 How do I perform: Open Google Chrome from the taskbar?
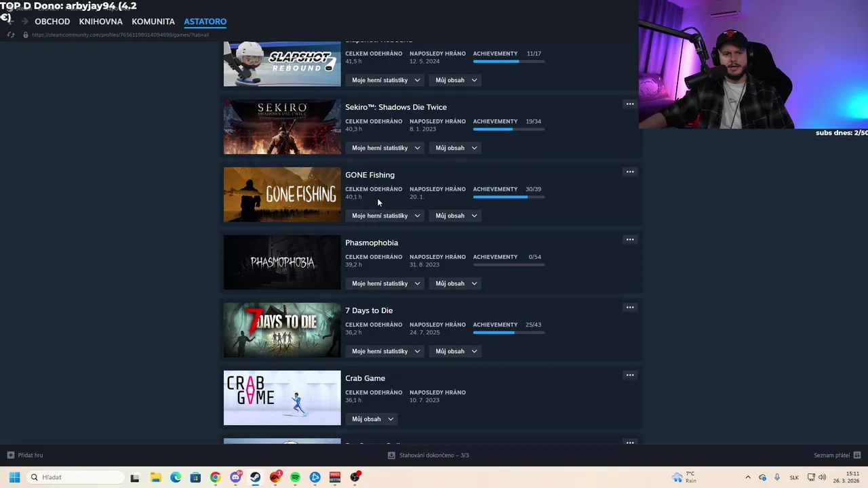215,477
